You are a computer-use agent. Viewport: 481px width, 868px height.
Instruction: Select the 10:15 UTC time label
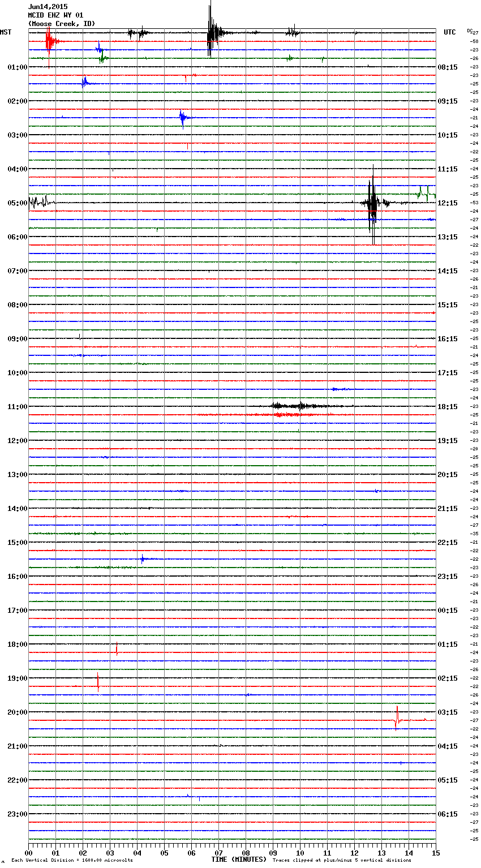448,135
